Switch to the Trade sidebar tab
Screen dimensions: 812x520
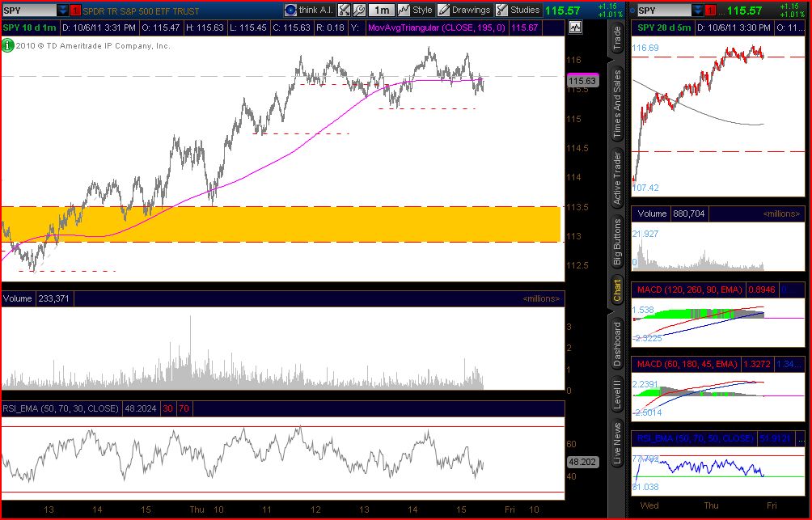[x=617, y=38]
